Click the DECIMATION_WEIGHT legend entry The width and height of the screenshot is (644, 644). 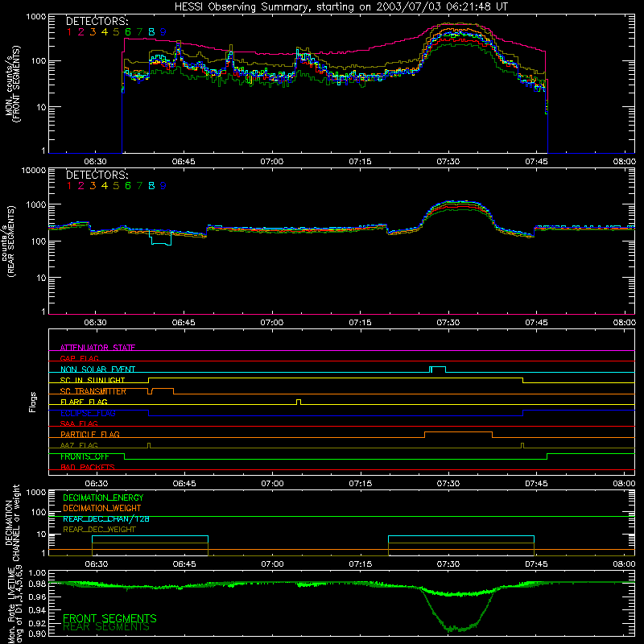102,508
